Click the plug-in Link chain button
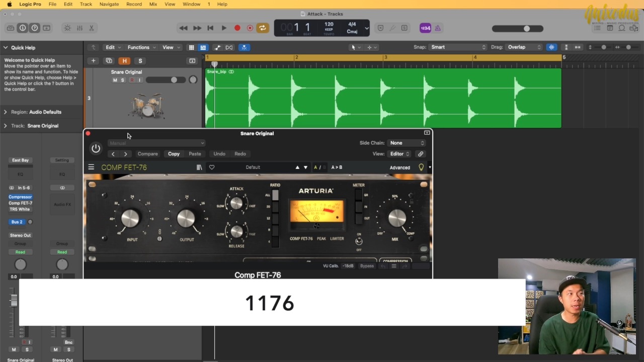Viewport: 644px width, 362px height. click(421, 154)
